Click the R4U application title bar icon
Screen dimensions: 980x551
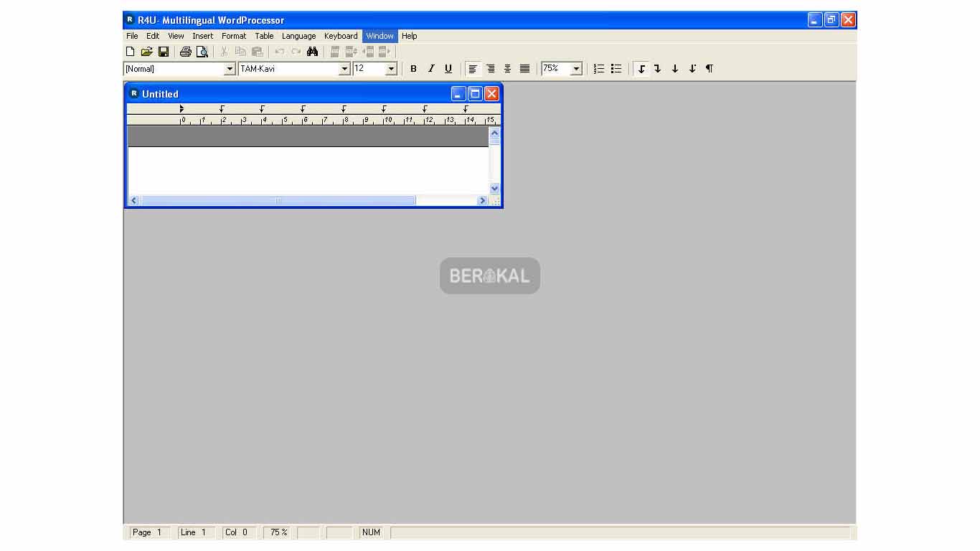coord(130,20)
